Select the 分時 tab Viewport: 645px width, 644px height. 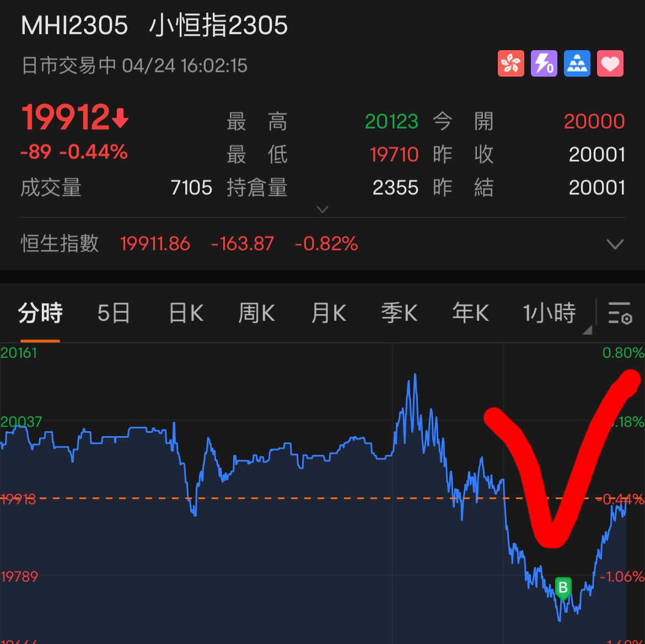tap(40, 313)
